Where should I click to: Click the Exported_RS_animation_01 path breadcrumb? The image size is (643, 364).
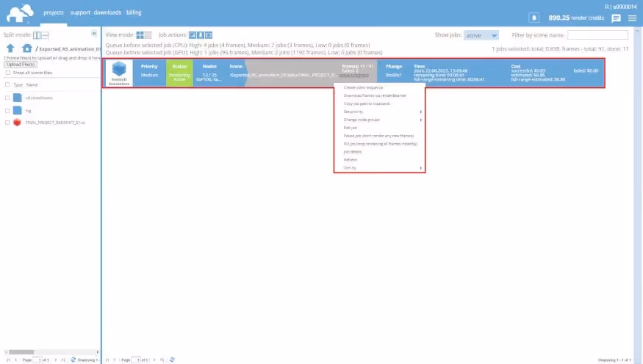coord(70,48)
